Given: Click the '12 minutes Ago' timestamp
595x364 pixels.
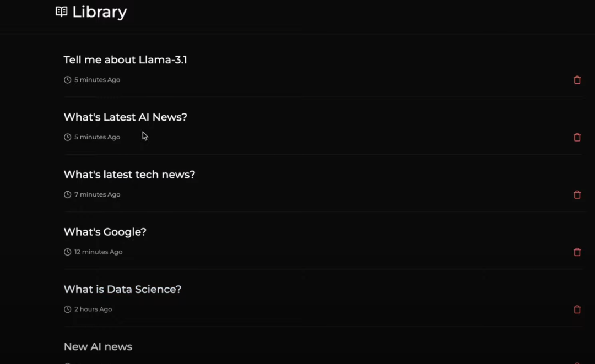Looking at the screenshot, I should coord(98,252).
